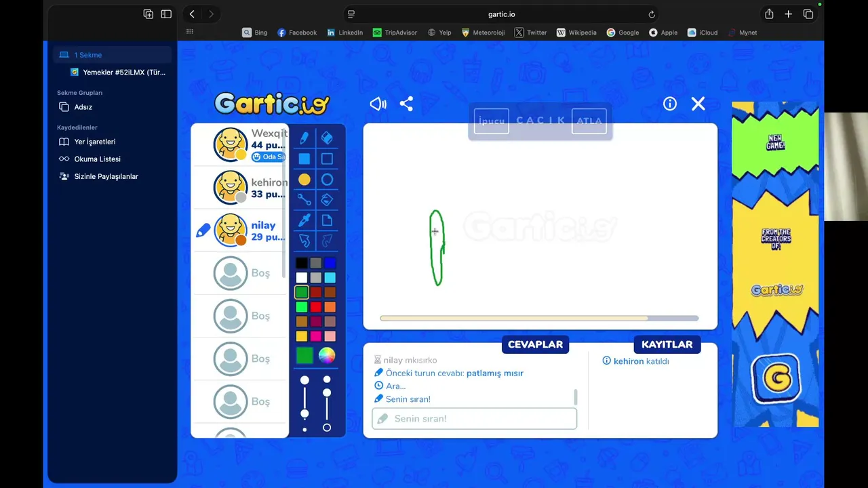
Task: Open a new tab with plus icon
Action: coord(788,14)
